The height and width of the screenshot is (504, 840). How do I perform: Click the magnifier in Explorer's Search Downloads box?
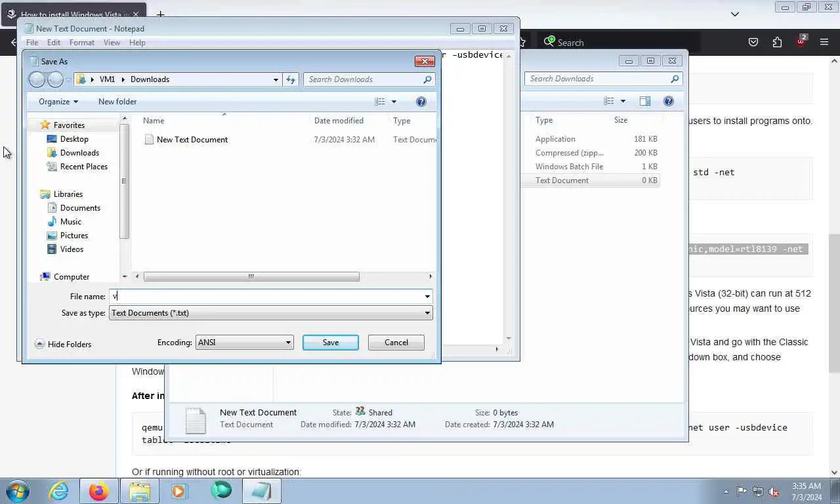click(x=675, y=79)
